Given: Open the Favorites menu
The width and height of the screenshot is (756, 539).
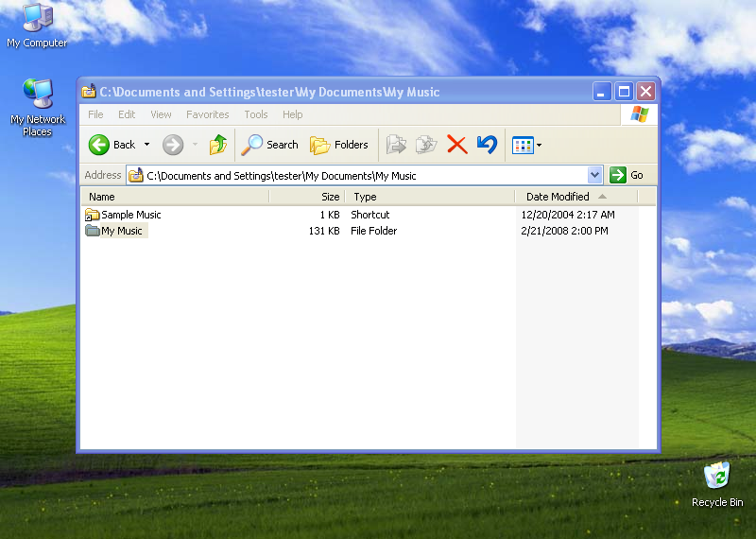Looking at the screenshot, I should [x=208, y=114].
